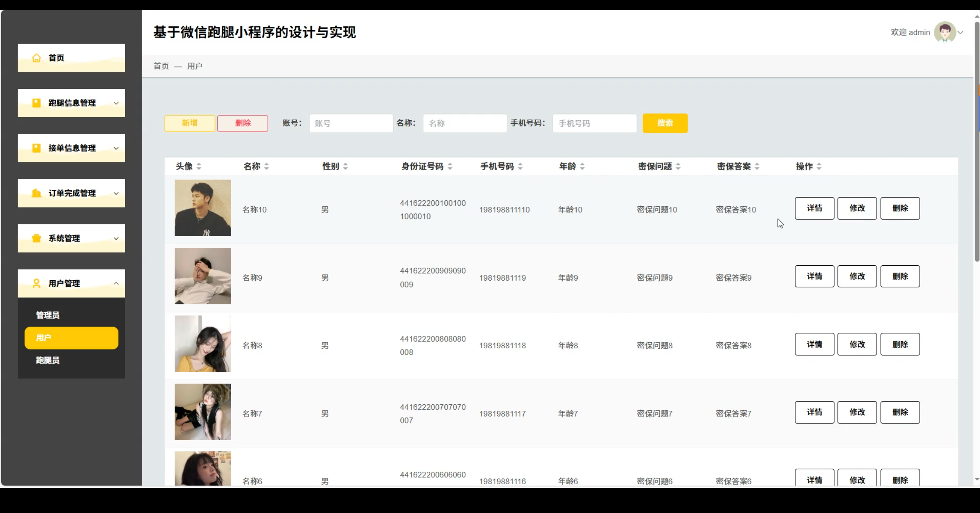Screen dimensions: 980x513
Task: Collapse the 用户管理 menu chevron
Action: [116, 283]
